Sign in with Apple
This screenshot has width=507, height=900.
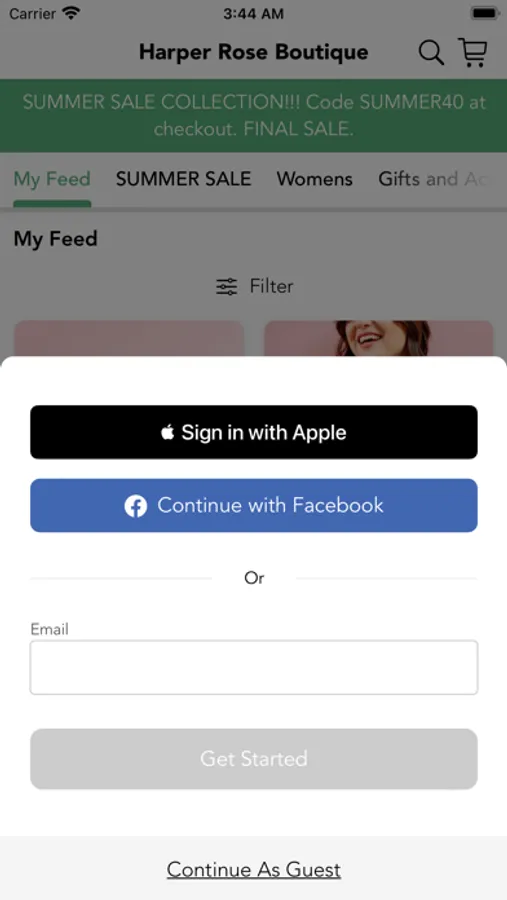tap(254, 432)
